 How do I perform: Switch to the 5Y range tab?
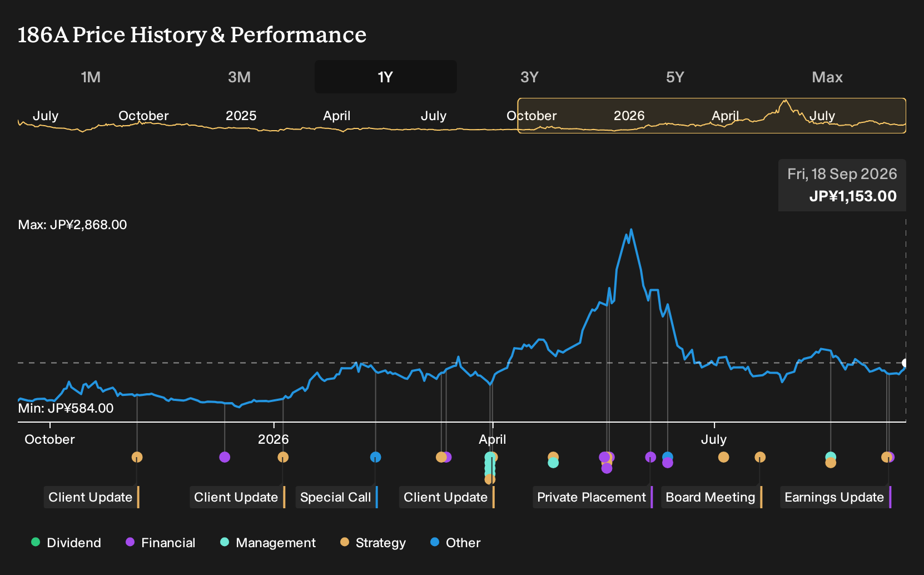coord(675,77)
